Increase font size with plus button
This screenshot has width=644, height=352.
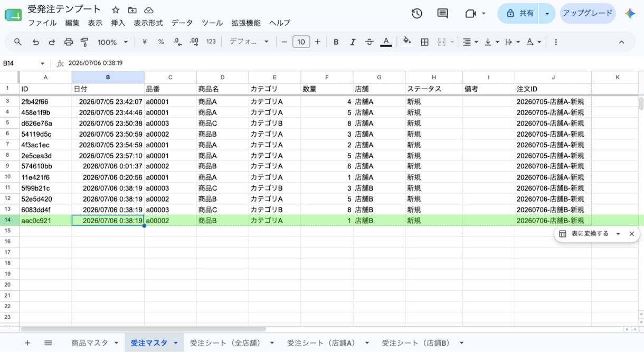pyautogui.click(x=318, y=42)
